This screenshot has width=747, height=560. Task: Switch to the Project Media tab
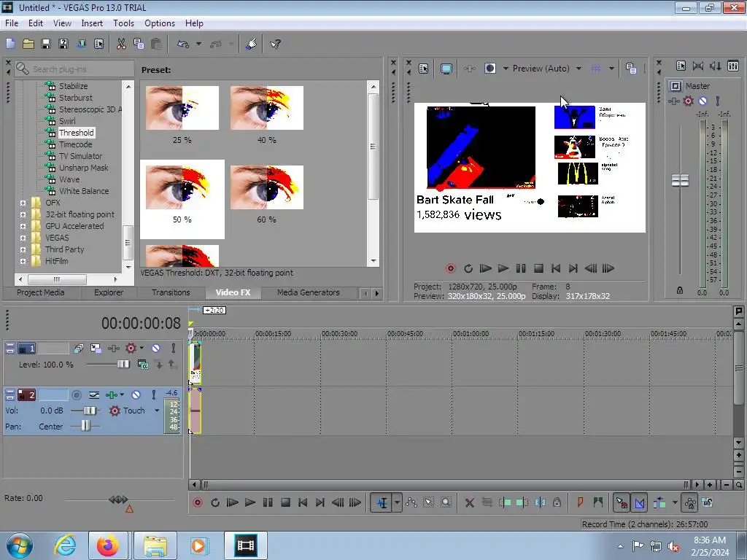tap(41, 292)
